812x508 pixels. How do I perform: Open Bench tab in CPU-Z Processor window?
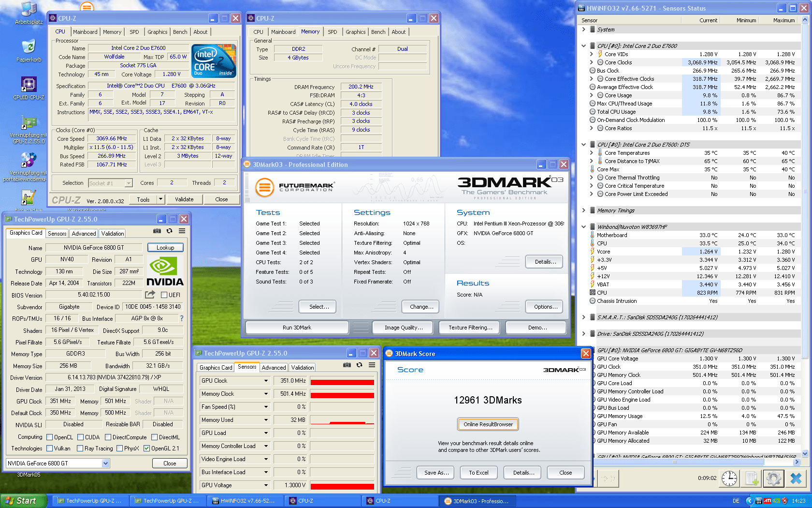180,32
